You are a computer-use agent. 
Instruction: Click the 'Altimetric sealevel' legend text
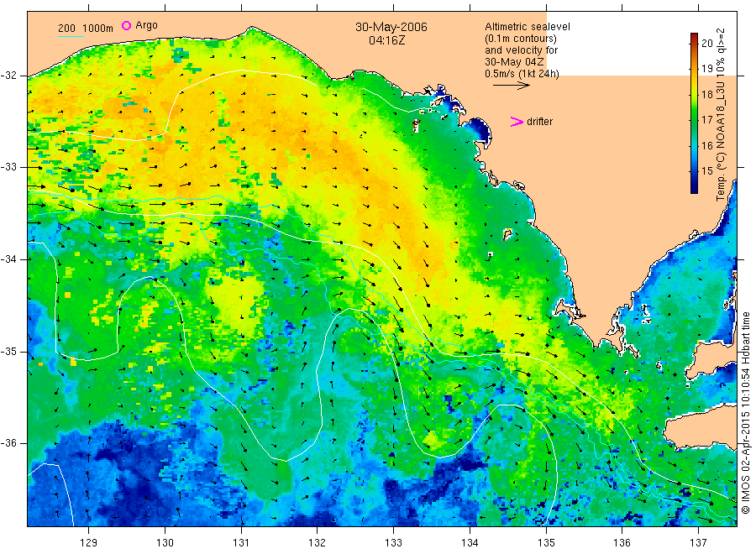coord(528,27)
